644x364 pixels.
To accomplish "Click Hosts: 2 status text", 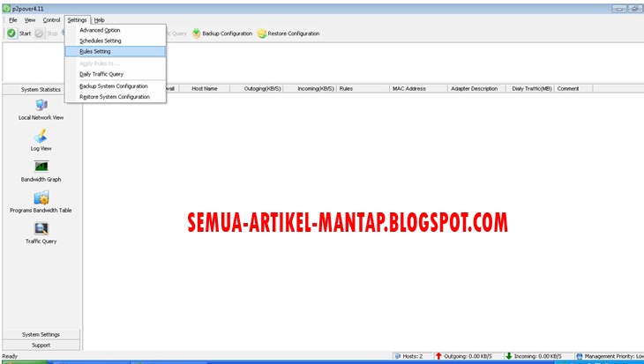I will 412,356.
